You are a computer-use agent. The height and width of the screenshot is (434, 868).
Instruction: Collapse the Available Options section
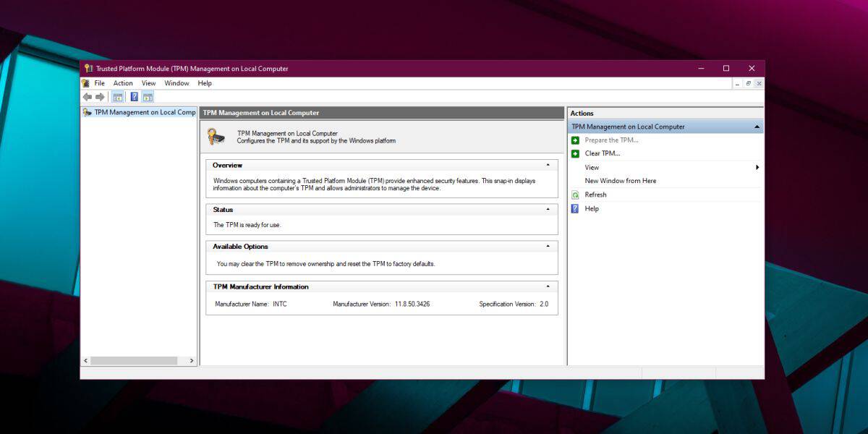point(548,247)
